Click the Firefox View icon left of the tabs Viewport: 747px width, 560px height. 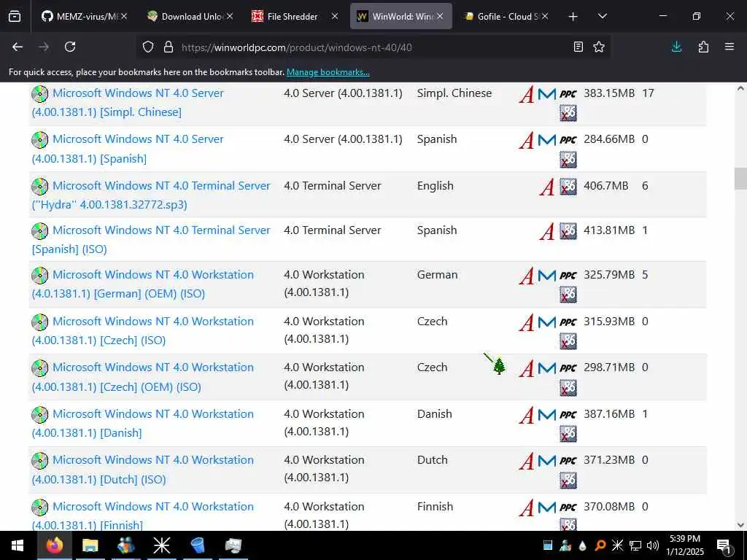tap(15, 16)
